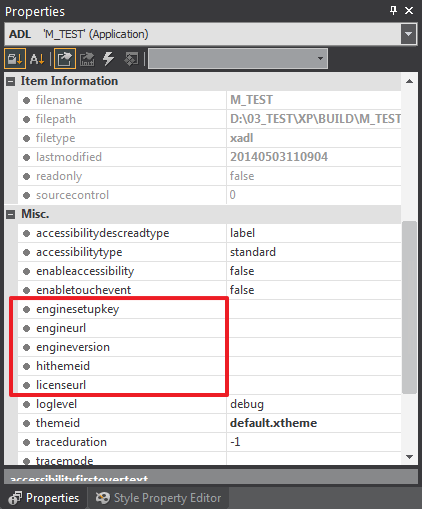
Task: Select the enableaccessibility false value
Action: coord(314,271)
